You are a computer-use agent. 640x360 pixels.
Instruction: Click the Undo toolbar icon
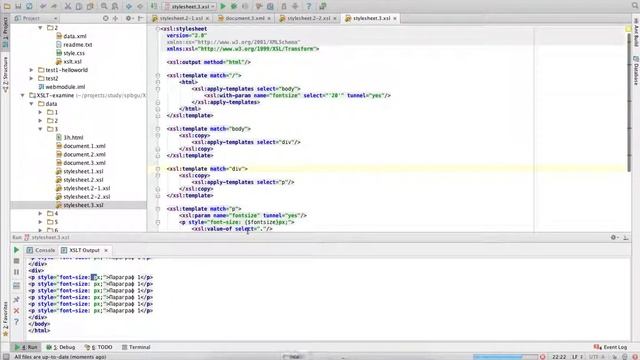(43, 6)
